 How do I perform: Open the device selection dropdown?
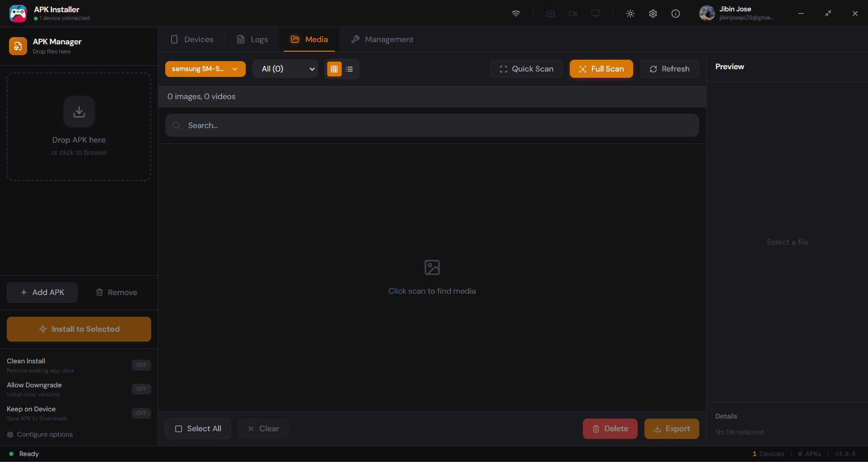[205, 69]
